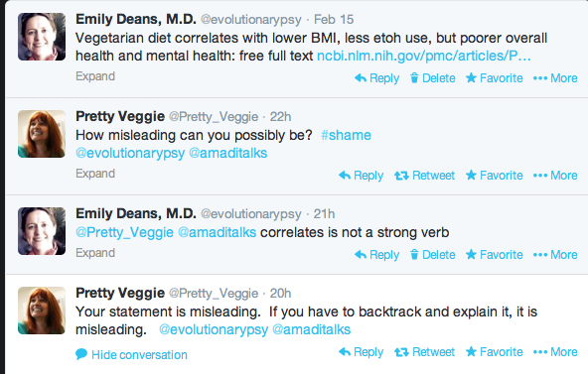Open Pretty Veggie's avatar on the 20h tweet

[42, 311]
